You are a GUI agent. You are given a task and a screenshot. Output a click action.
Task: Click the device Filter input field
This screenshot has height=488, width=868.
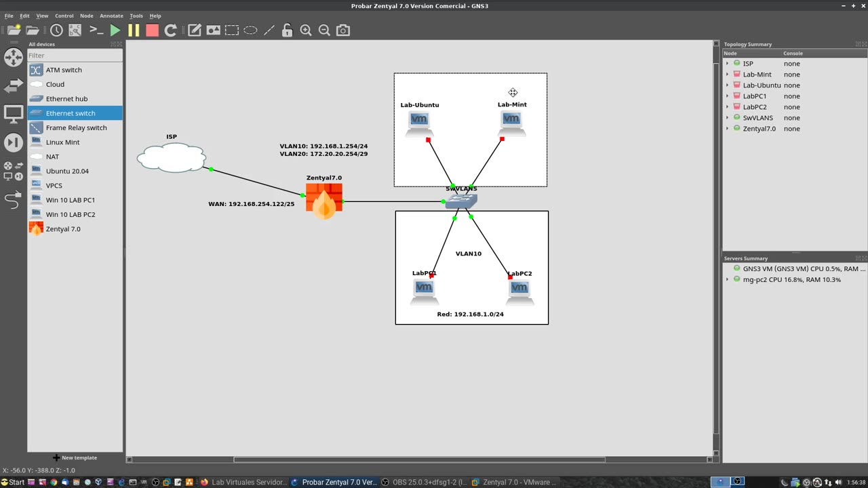pos(75,56)
